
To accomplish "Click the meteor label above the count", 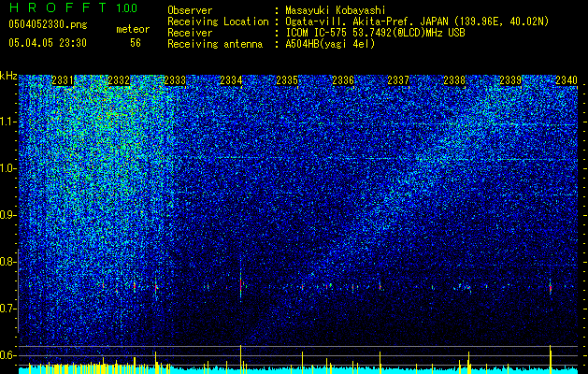I will (x=133, y=29).
